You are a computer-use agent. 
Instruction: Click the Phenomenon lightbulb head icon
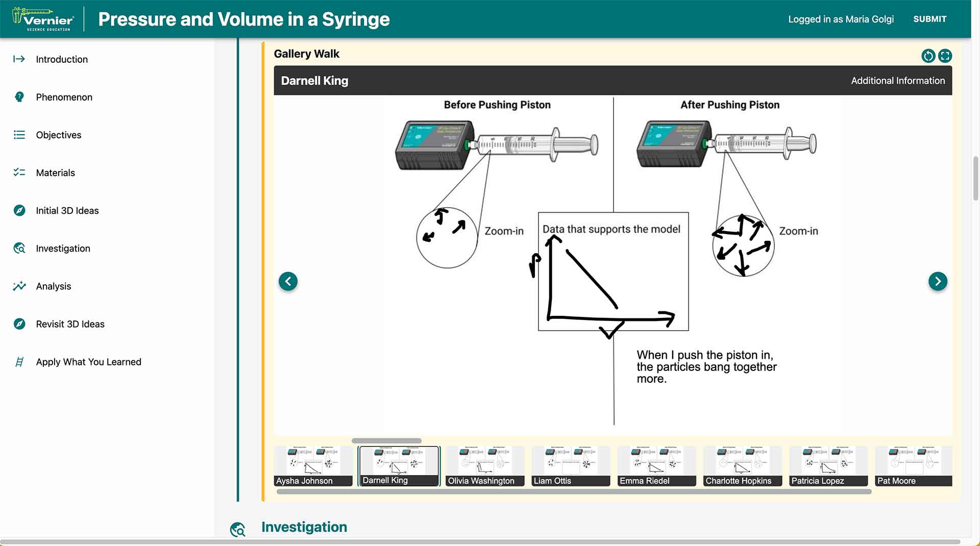point(19,97)
